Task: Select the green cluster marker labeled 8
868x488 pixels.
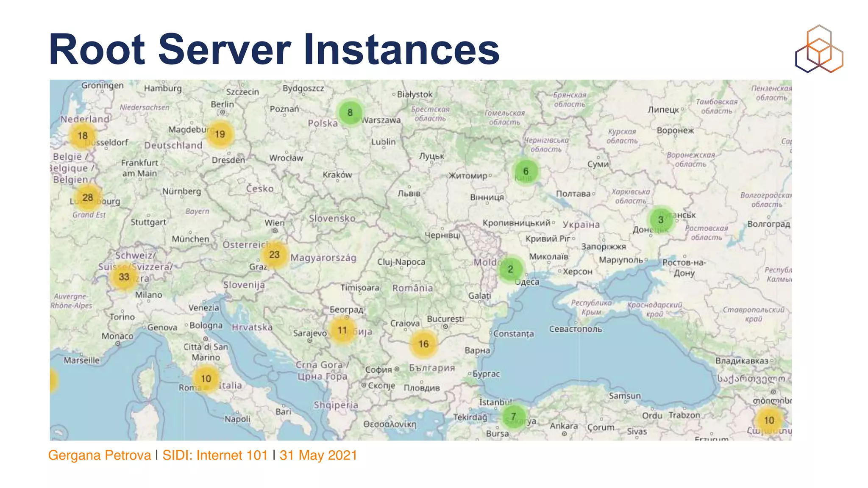Action: click(350, 112)
